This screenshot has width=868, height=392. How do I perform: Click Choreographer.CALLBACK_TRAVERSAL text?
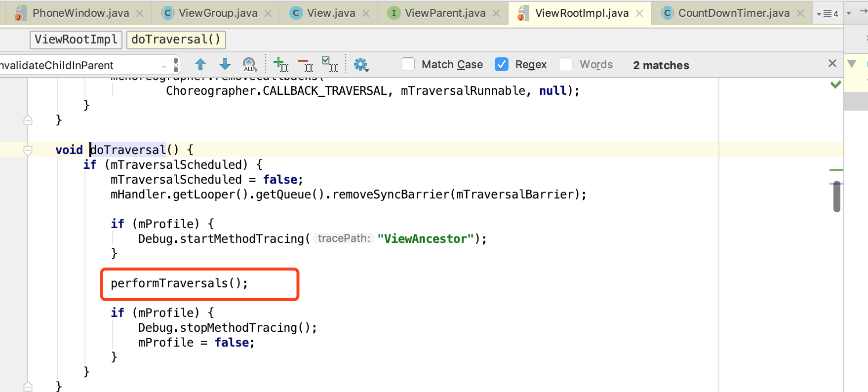coord(276,91)
